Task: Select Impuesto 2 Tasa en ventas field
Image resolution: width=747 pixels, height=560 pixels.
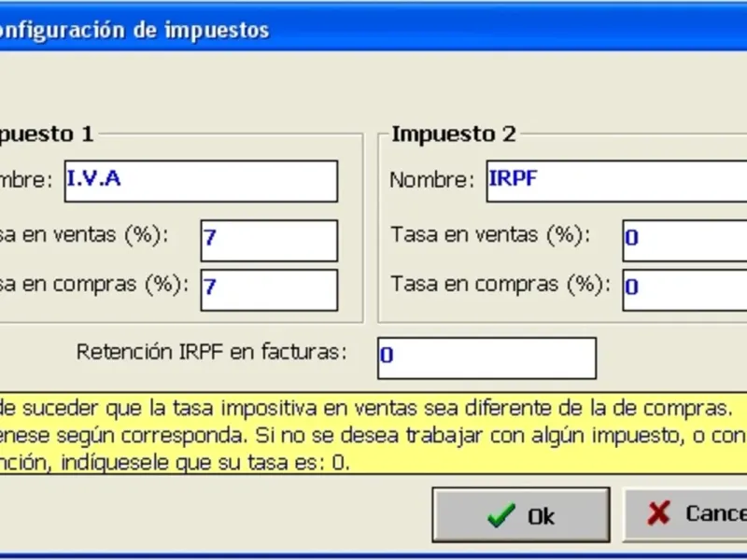Action: (684, 241)
